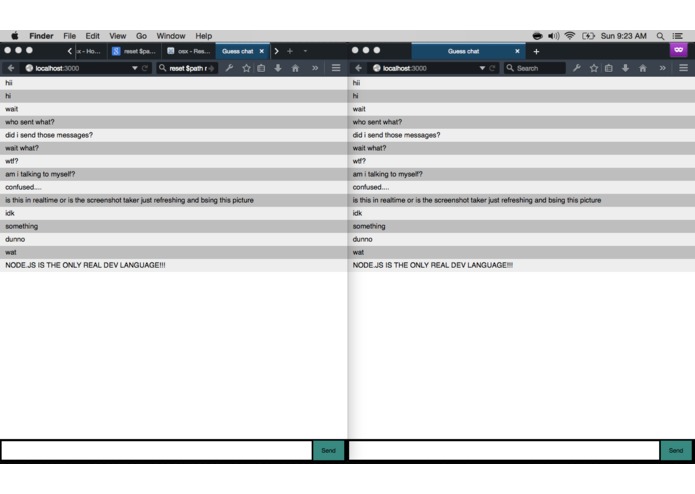695x494 pixels.
Task: Open Go menu
Action: [x=141, y=36]
